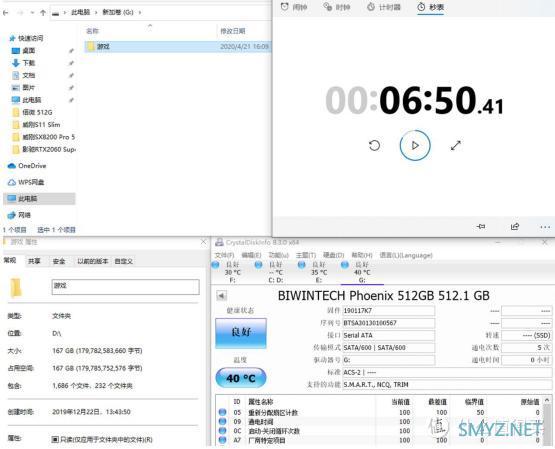Click the share icon in the clock app

[515, 226]
